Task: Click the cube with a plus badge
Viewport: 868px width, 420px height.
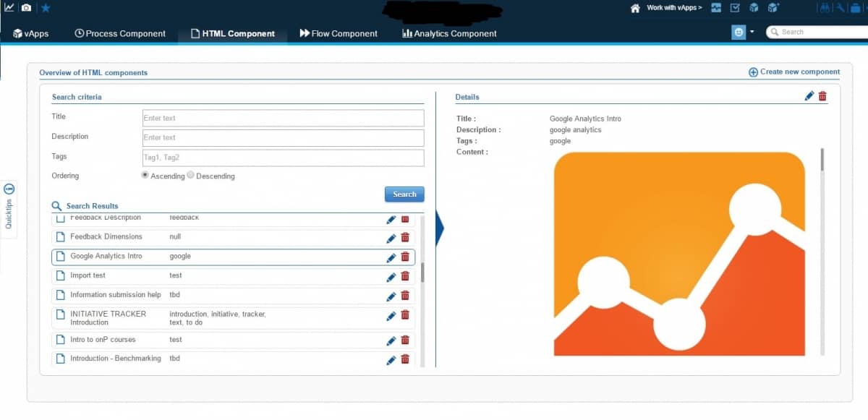Action: (x=773, y=8)
